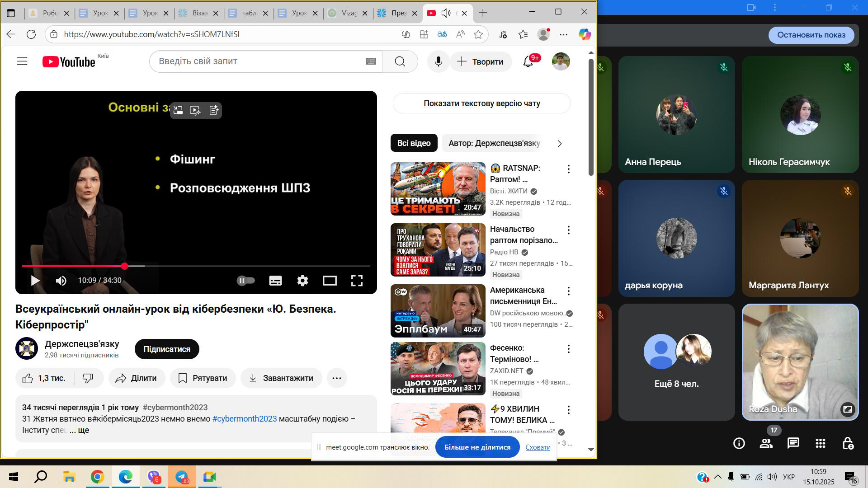The width and height of the screenshot is (868, 488).
Task: Click 'Більше не ділитися' button
Action: point(477,447)
